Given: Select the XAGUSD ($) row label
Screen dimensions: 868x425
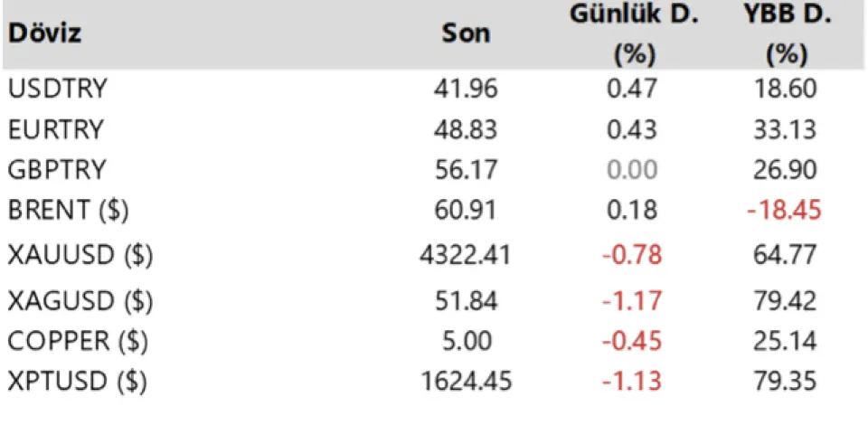Looking at the screenshot, I should pyautogui.click(x=80, y=298).
